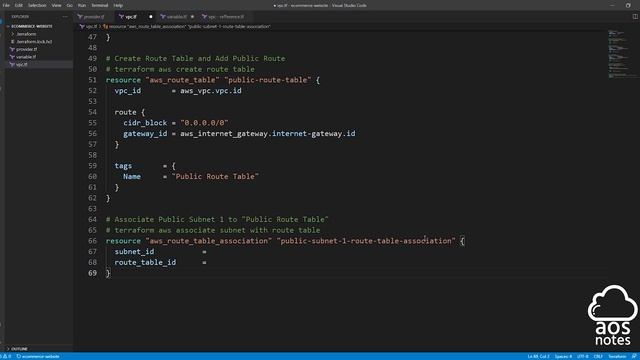
Task: Expand the Outline panel
Action: 19,349
